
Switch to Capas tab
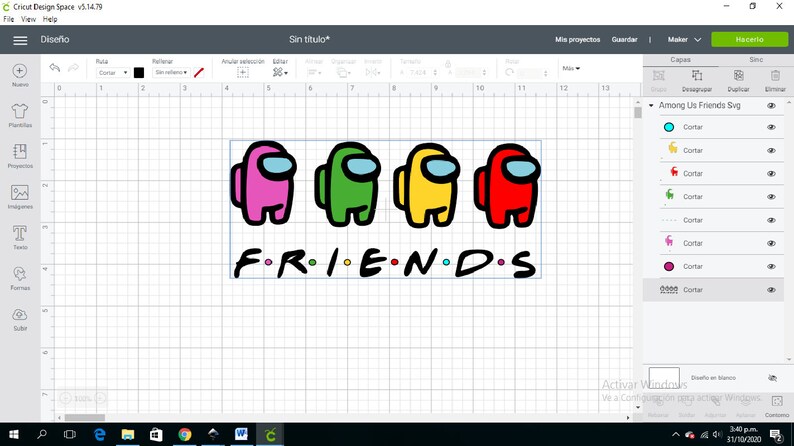681,60
